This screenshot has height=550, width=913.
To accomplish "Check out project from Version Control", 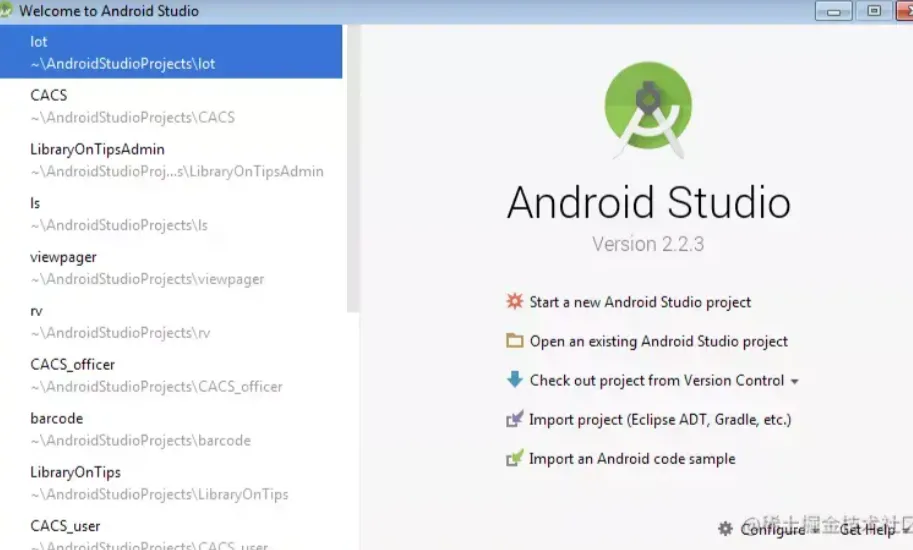I will point(657,380).
